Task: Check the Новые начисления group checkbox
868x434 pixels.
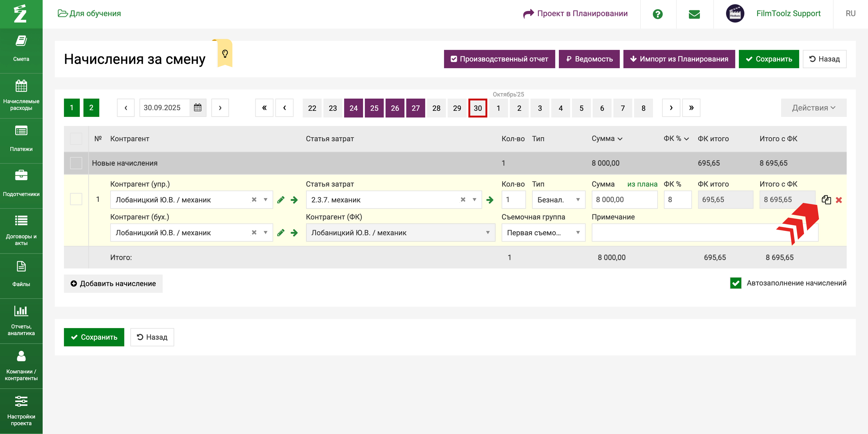Action: tap(76, 163)
